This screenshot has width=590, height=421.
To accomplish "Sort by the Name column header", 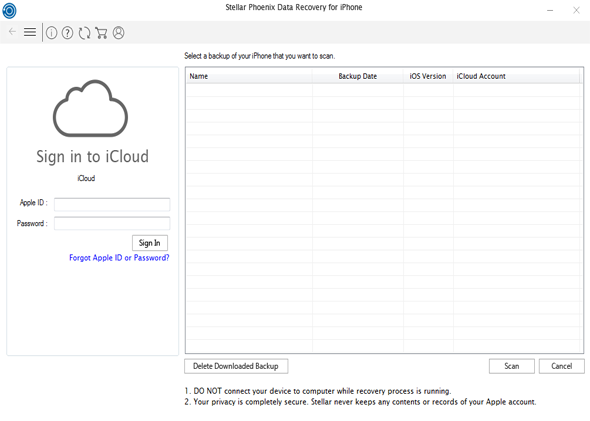I will (x=249, y=76).
